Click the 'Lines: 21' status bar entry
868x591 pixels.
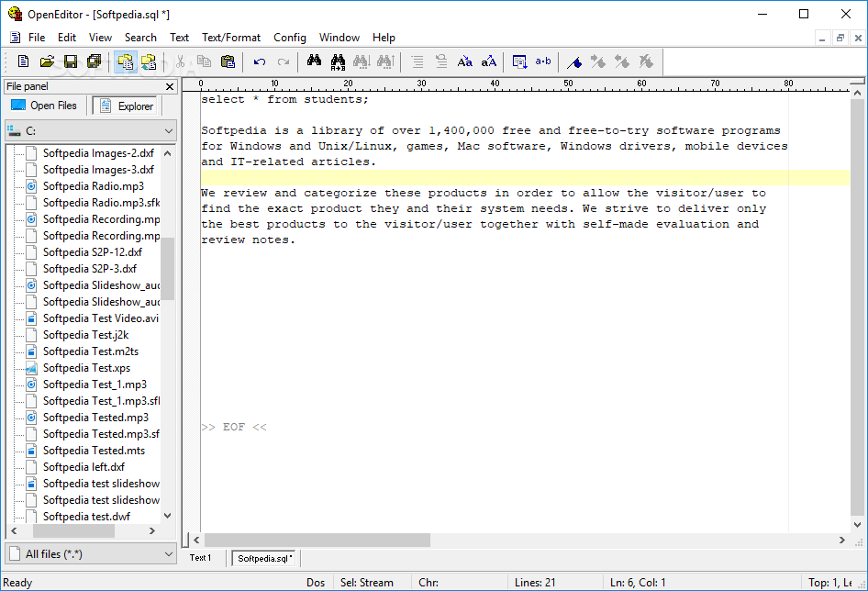tap(535, 583)
